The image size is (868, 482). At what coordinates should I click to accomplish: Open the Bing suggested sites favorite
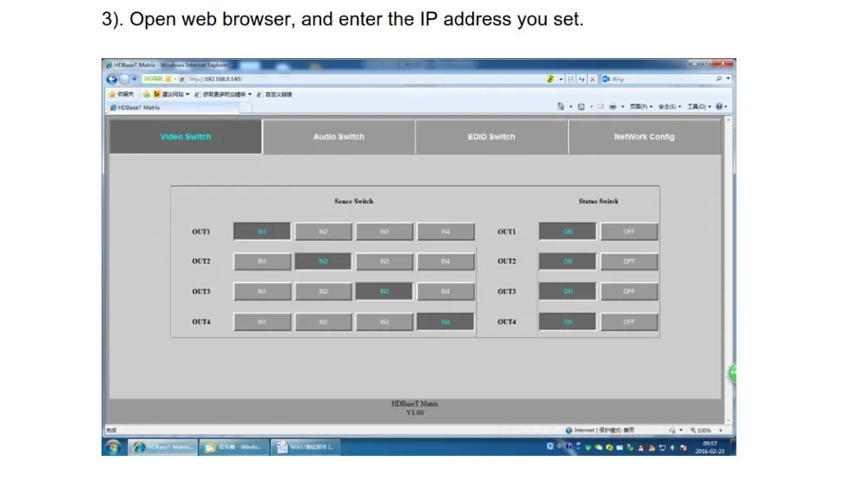click(172, 94)
